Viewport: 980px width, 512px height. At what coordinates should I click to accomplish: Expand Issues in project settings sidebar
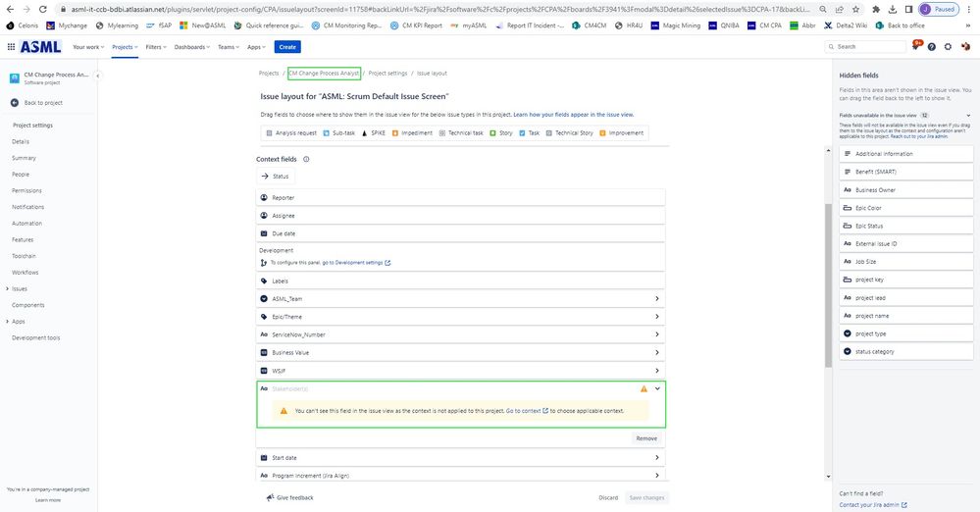tap(8, 288)
